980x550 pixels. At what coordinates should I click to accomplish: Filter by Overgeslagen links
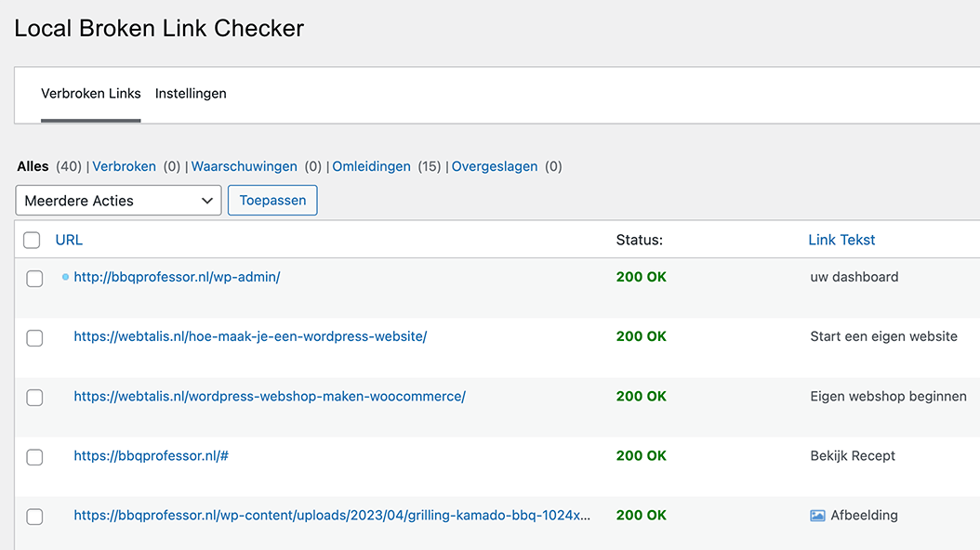tap(494, 166)
